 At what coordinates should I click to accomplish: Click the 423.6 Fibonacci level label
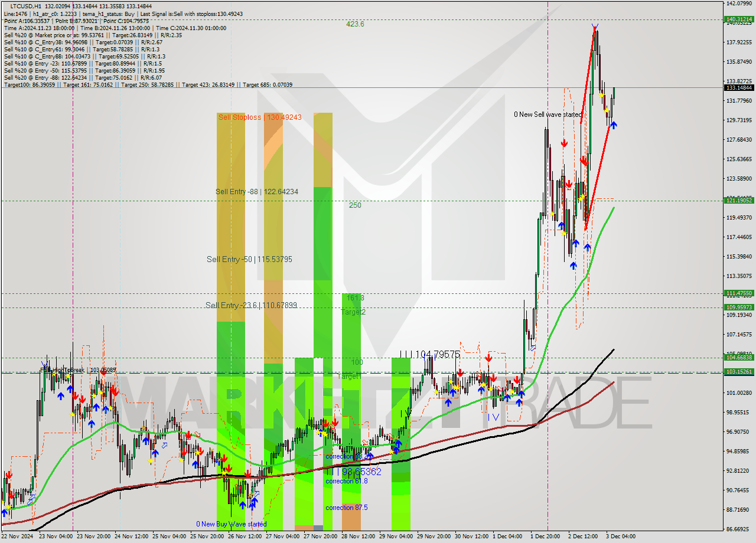355,24
